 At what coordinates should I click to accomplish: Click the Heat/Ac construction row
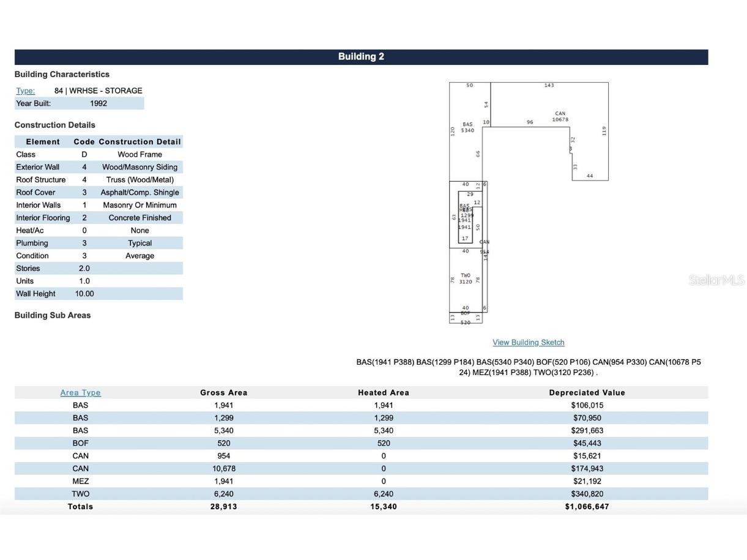98,231
